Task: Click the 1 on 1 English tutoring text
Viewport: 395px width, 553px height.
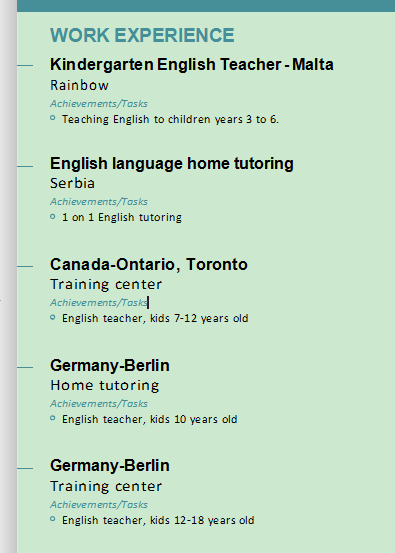Action: coord(122,217)
